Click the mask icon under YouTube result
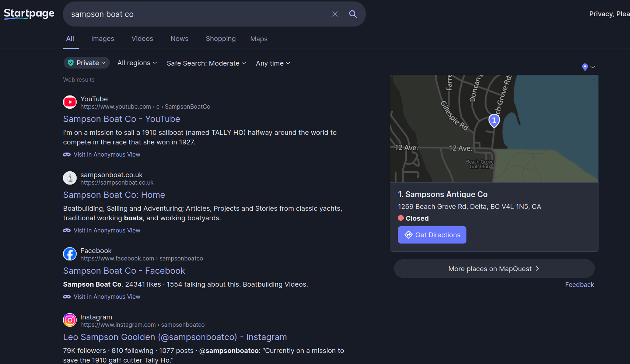The image size is (630, 364). (x=67, y=155)
